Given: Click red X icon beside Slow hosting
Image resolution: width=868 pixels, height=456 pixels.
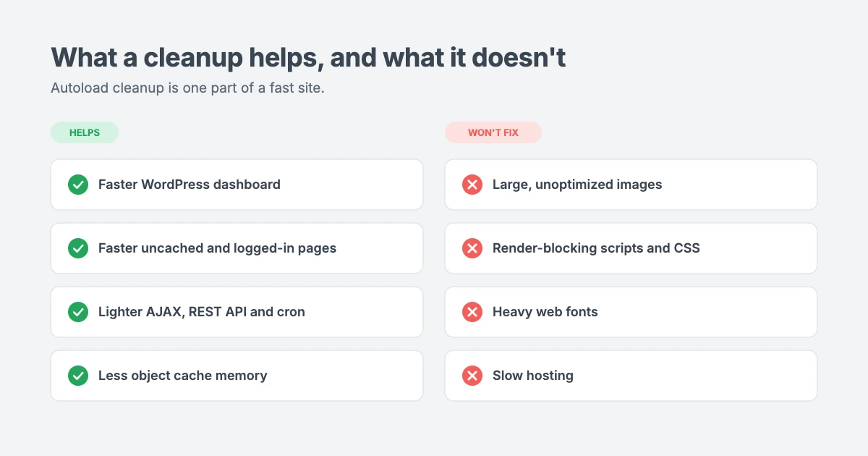Looking at the screenshot, I should [x=472, y=376].
